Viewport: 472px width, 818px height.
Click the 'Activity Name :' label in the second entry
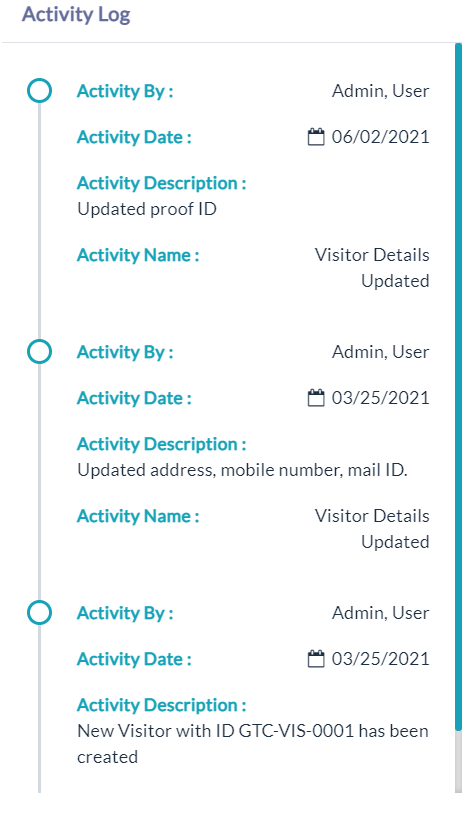[x=138, y=516]
